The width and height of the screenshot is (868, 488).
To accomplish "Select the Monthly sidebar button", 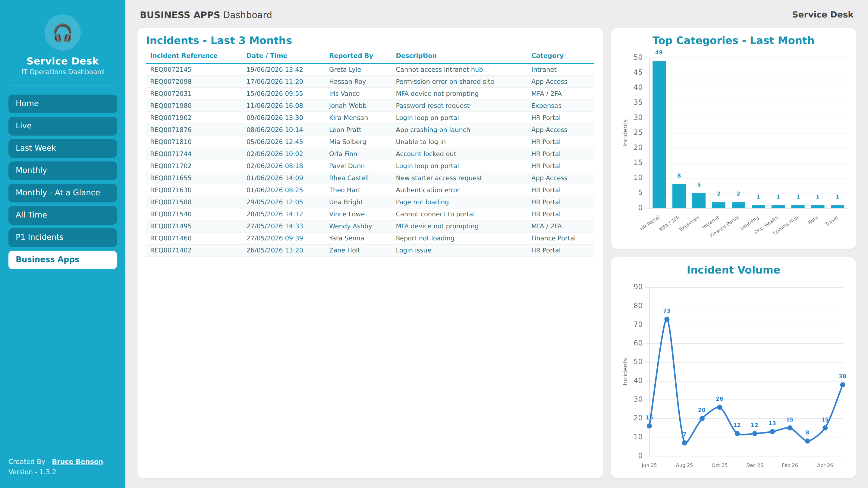I will tap(63, 170).
